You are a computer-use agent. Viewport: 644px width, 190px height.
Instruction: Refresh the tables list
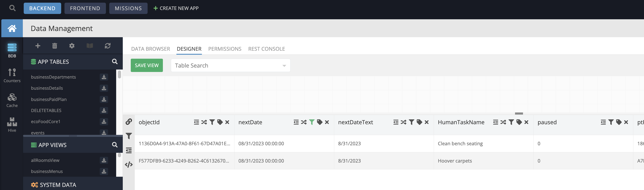[107, 46]
